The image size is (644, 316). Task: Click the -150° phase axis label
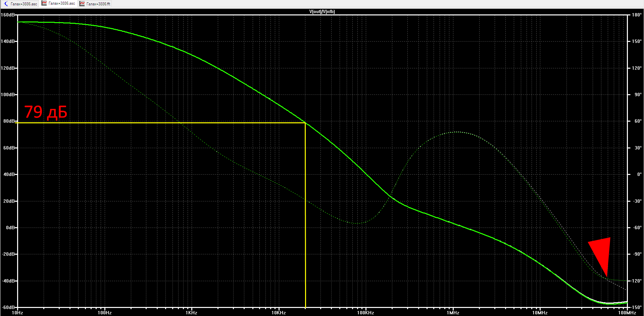coord(636,307)
